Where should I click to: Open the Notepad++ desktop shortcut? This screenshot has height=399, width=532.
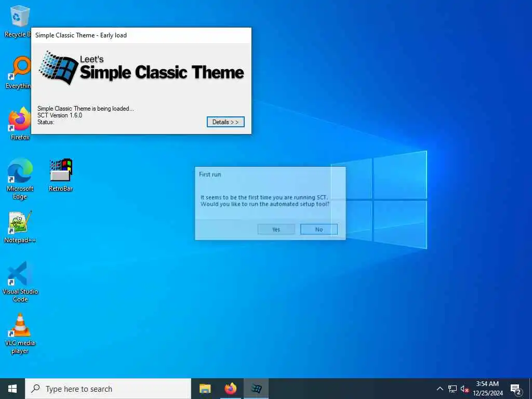[20, 227]
